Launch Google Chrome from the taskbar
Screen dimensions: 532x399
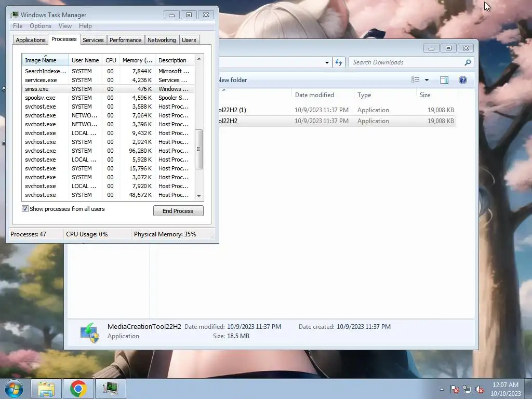(x=78, y=389)
